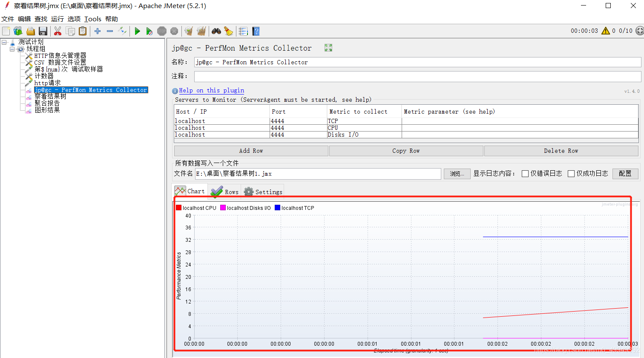This screenshot has height=358, width=644.
Task: Open a test plan file from toolbar
Action: tap(30, 31)
